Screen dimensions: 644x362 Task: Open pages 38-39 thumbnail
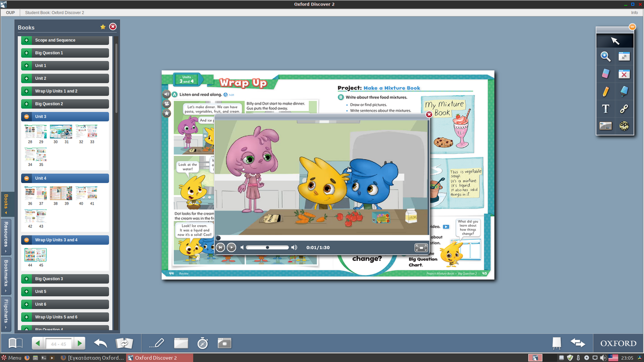tap(61, 193)
